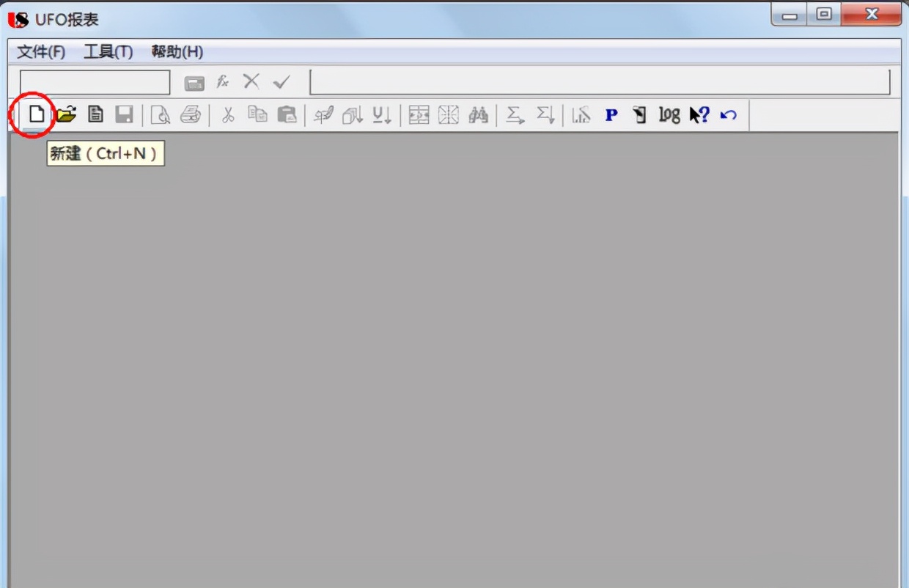Click the format brush icon
This screenshot has height=588, width=909.
(323, 115)
